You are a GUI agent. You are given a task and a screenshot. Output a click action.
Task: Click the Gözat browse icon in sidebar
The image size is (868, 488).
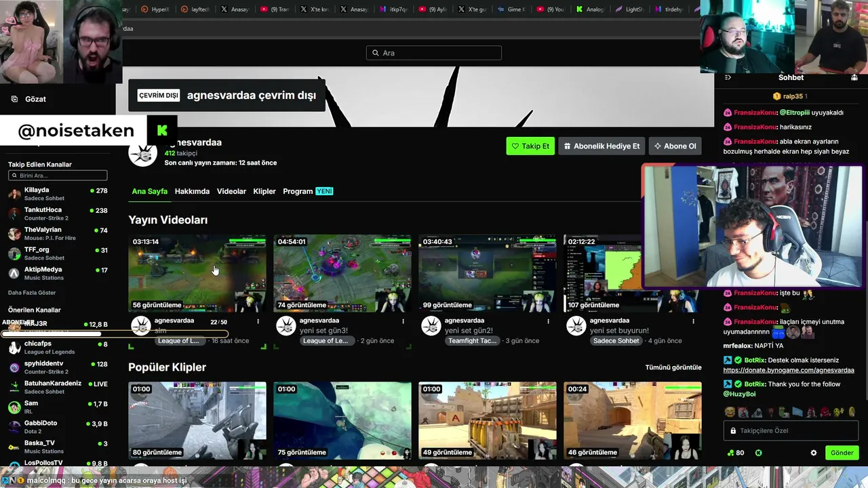coord(14,99)
